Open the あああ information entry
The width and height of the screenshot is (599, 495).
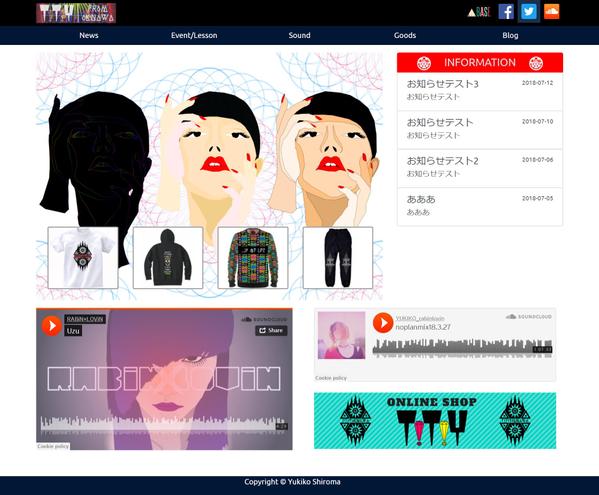(x=480, y=207)
